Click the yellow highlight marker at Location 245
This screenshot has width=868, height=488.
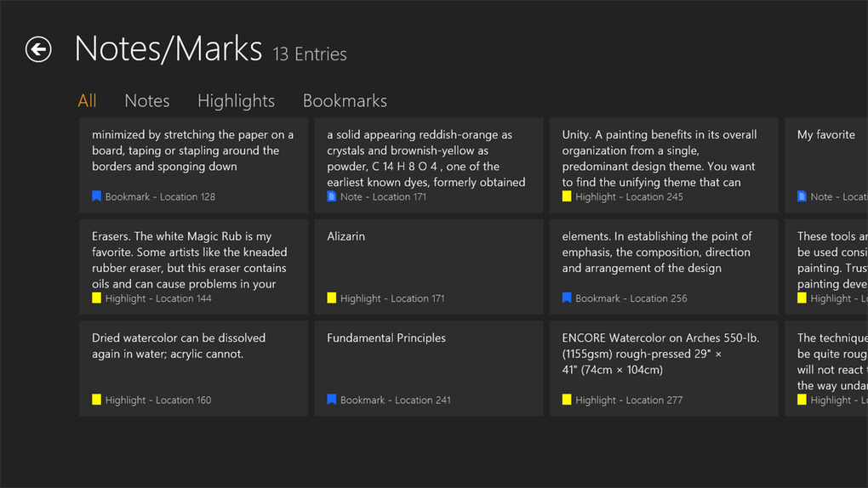coord(567,196)
